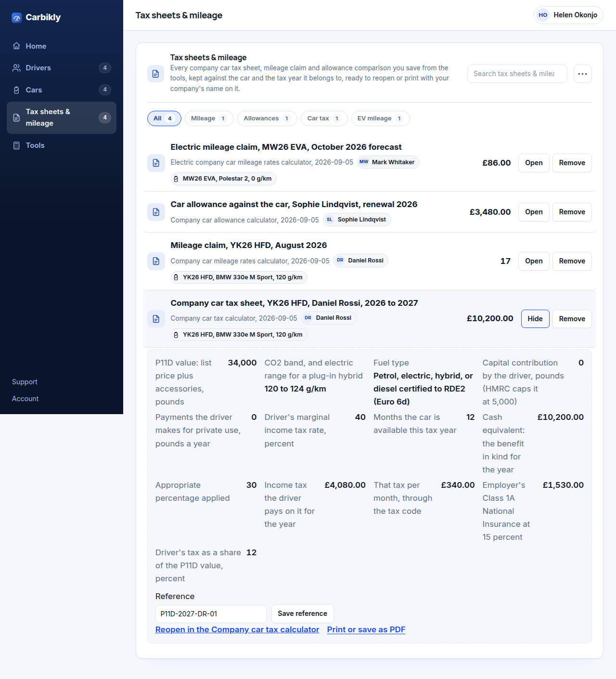Viewport: 616px width, 679px height.
Task: Click the '120 to 124 g/km' CO2 band value
Action: click(x=295, y=389)
